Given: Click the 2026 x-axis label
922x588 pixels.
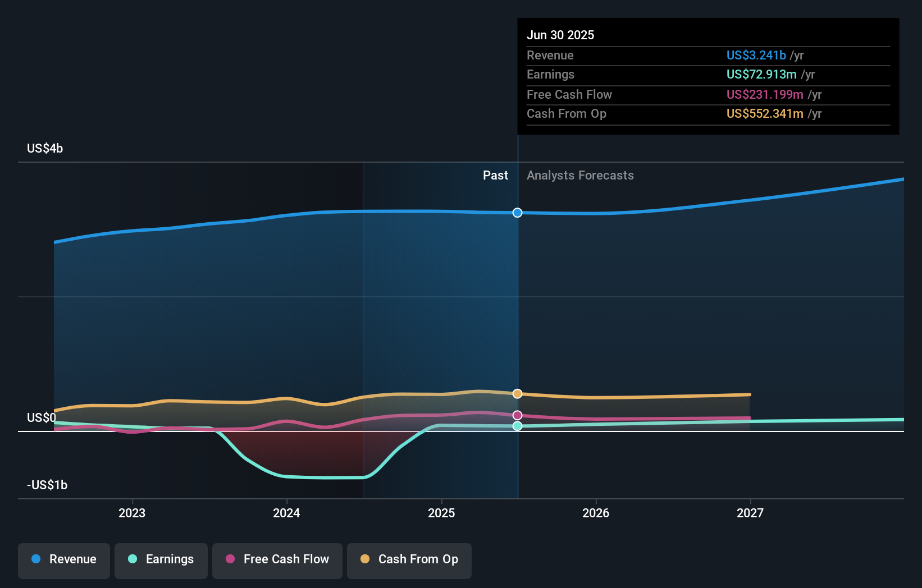Looking at the screenshot, I should click(x=596, y=513).
